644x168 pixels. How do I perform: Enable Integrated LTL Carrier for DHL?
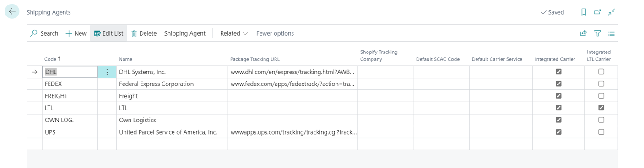click(x=601, y=72)
